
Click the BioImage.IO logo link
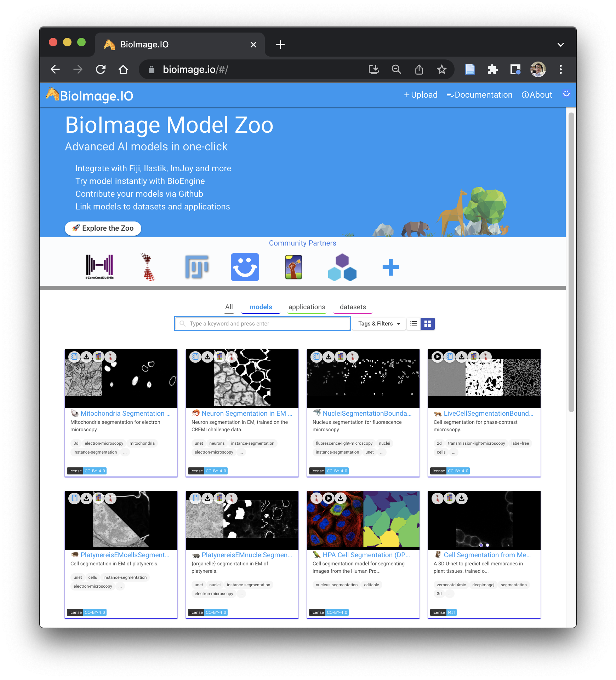[x=90, y=95]
